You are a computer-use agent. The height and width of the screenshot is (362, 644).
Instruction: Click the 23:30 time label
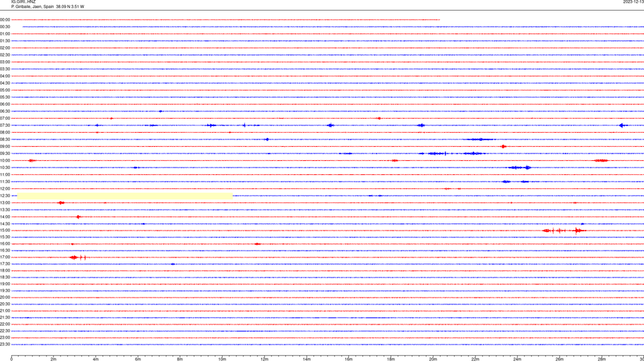5,345
